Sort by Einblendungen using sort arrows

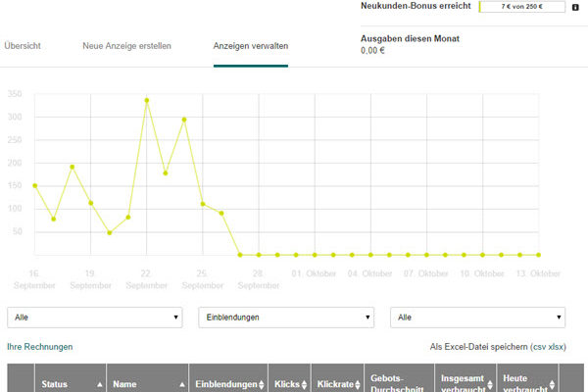(263, 386)
